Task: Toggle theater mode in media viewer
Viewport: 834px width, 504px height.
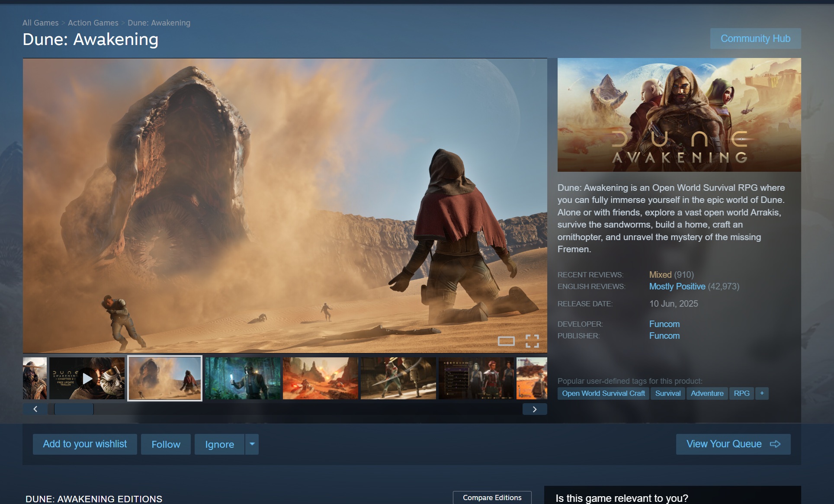Action: [x=506, y=341]
